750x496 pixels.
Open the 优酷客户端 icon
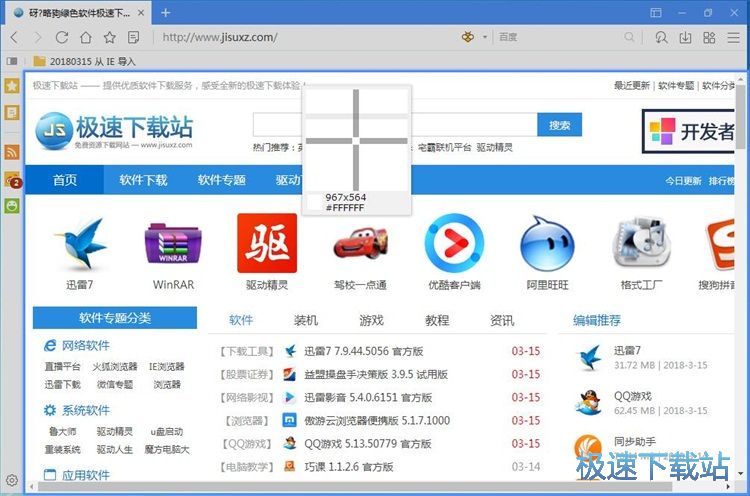coord(454,243)
